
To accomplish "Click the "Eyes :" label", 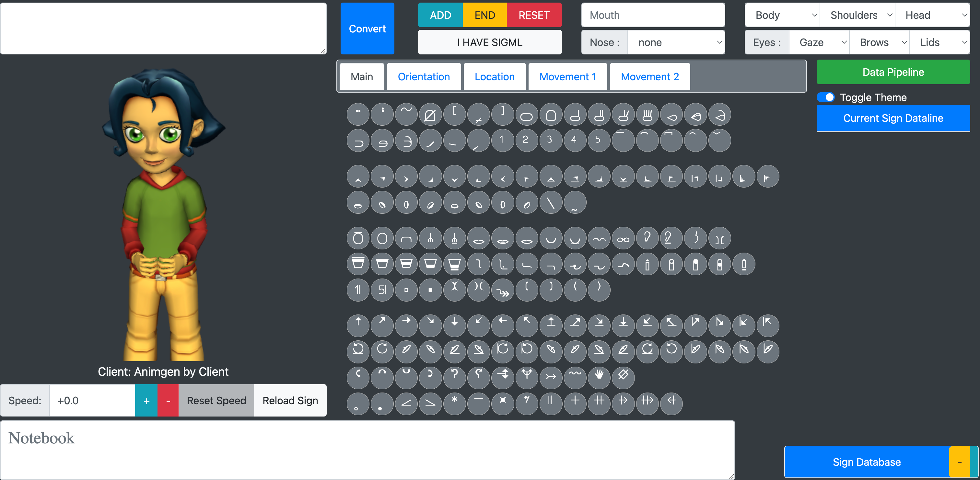I will (767, 42).
